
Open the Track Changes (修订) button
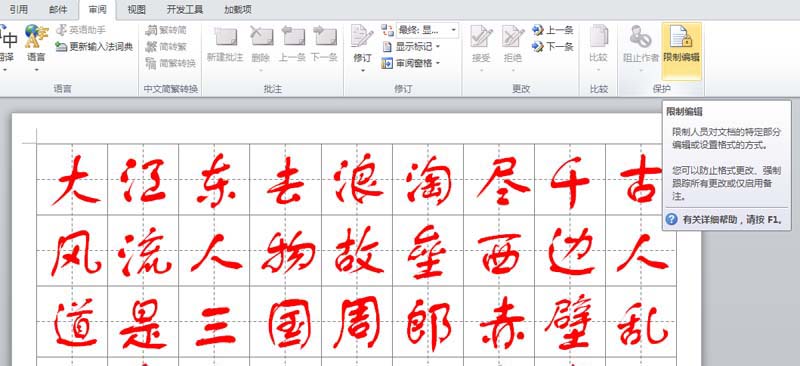point(362,48)
